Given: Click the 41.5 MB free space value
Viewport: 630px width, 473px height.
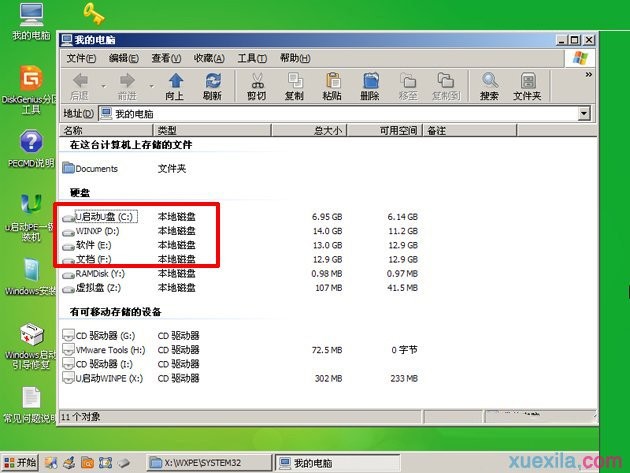Looking at the screenshot, I should (x=402, y=288).
